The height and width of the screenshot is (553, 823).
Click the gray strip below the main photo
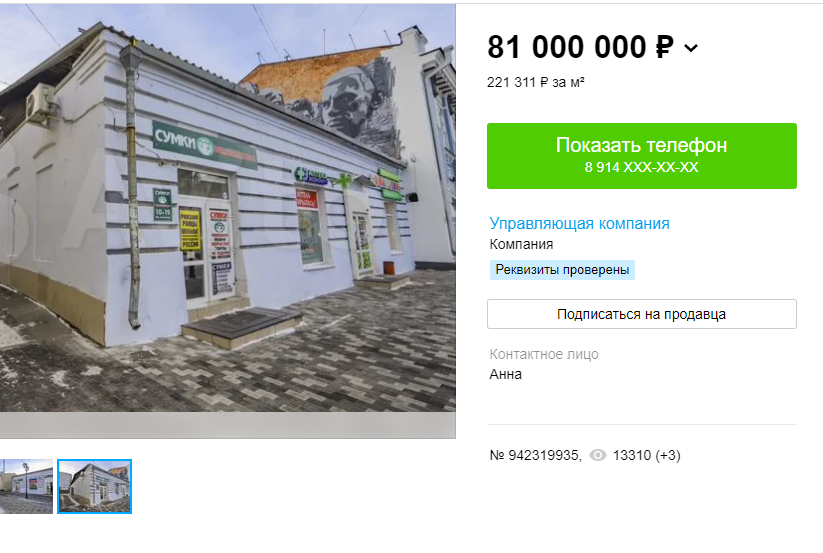pyautogui.click(x=228, y=425)
